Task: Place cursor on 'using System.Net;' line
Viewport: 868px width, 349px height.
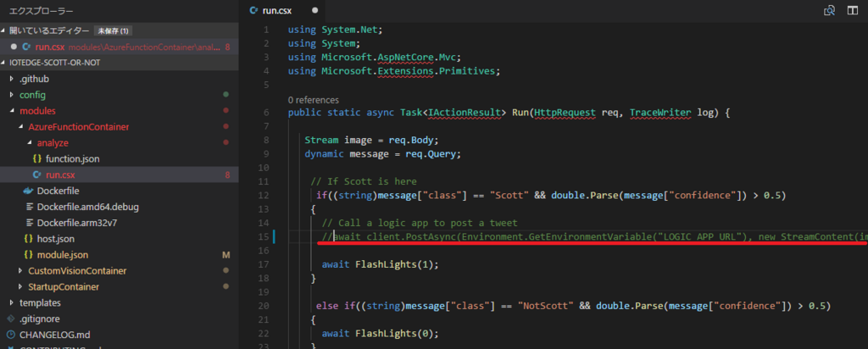Action: click(x=335, y=30)
